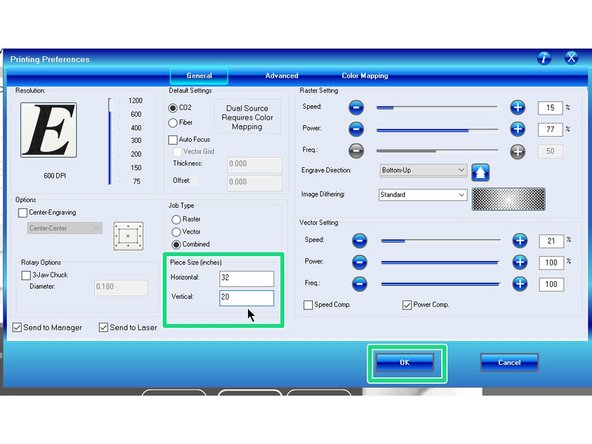
Task: Click the 75 DPI resolution label
Action: [137, 181]
